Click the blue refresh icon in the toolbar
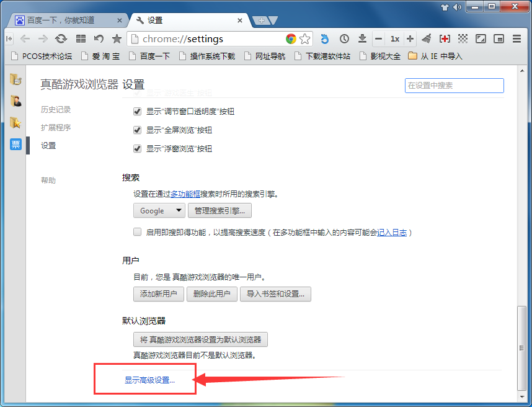The height and width of the screenshot is (407, 532). [325, 38]
